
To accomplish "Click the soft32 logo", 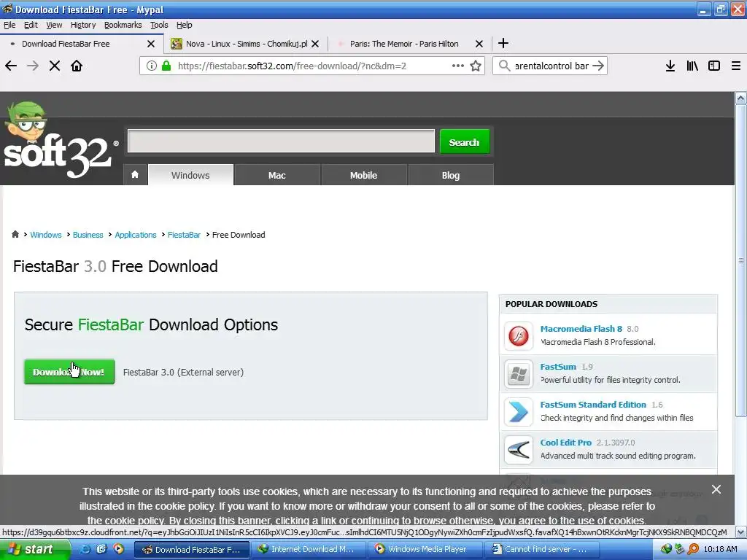I will 60,140.
